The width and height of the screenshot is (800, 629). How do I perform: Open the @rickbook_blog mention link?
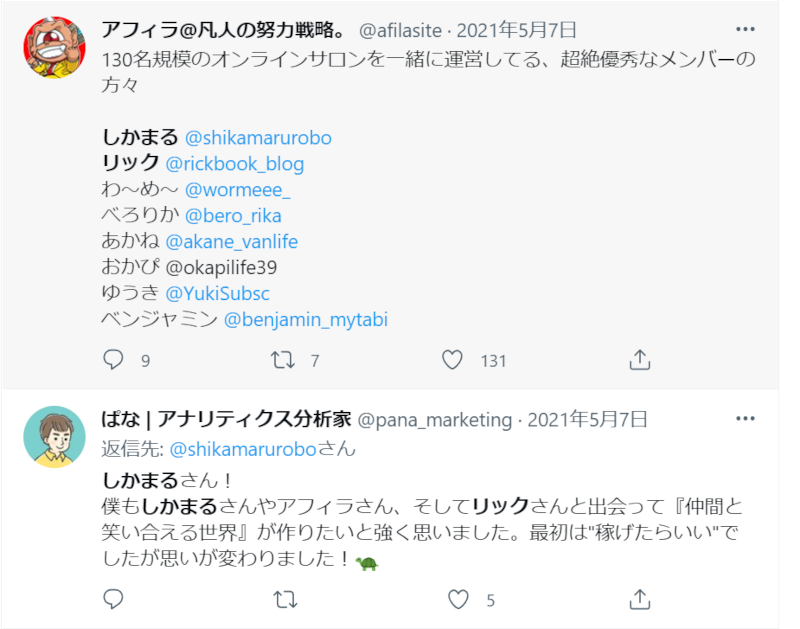[234, 164]
